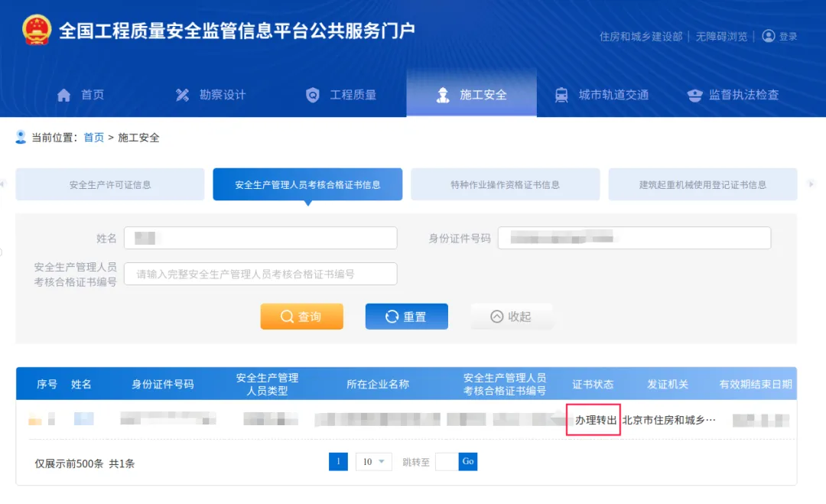Switch to 安全生产许可证信息 tab
This screenshot has width=826, height=504.
(110, 185)
